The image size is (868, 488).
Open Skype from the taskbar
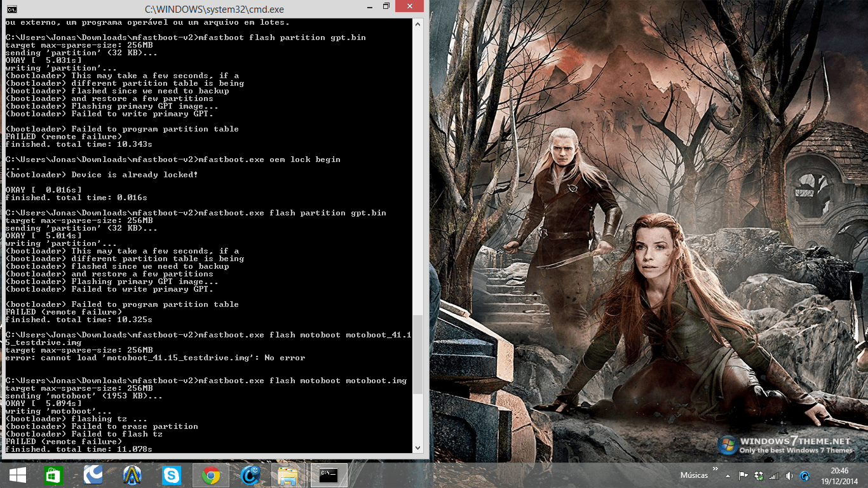(x=172, y=475)
